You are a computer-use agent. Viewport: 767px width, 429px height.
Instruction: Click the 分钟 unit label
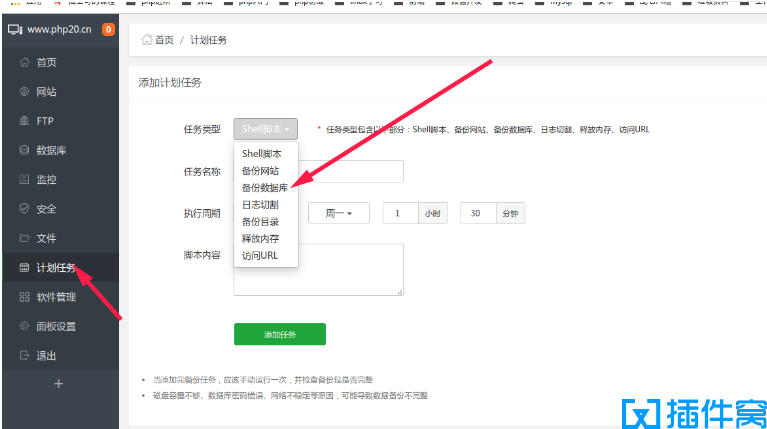click(x=511, y=213)
